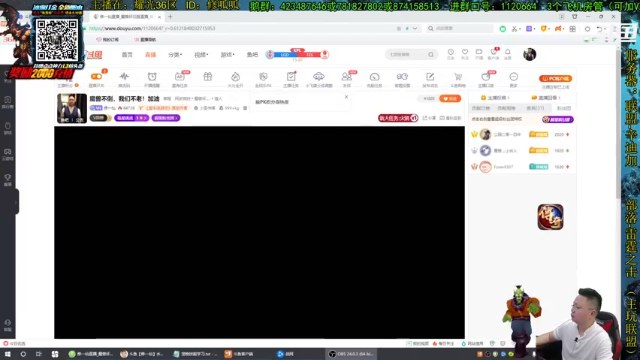Click the Douyu logo
The image size is (640, 360).
[93, 54]
